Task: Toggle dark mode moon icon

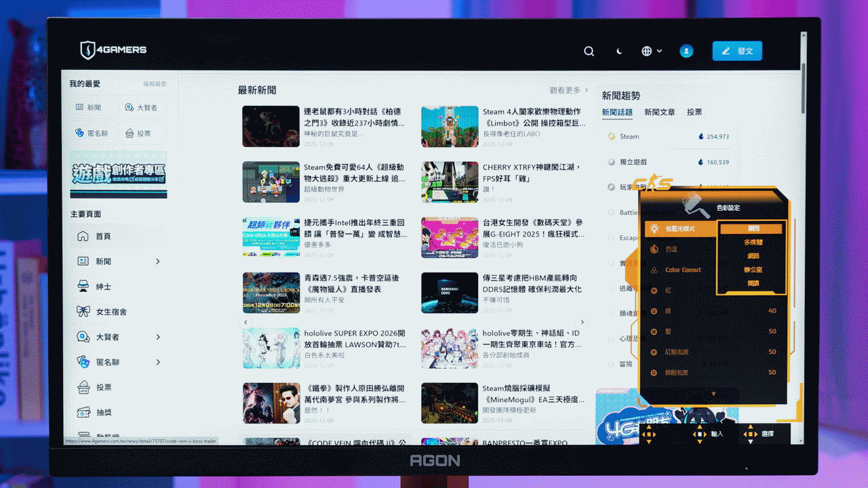Action: [619, 51]
